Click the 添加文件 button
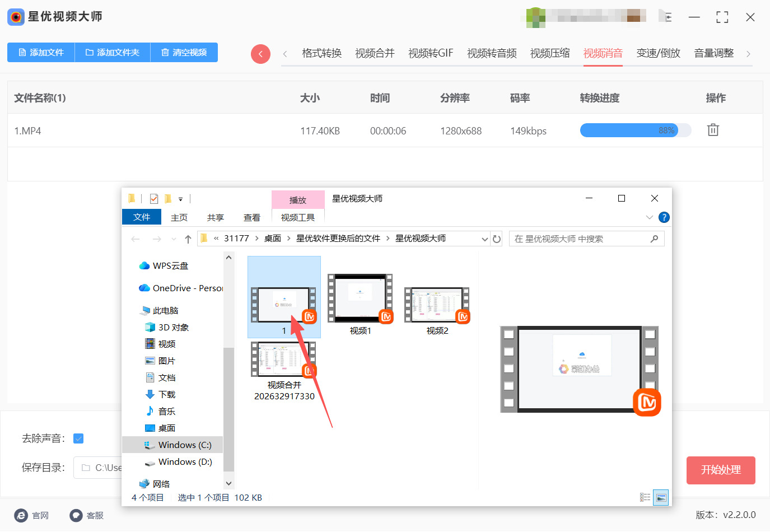The width and height of the screenshot is (770, 532). tap(41, 53)
